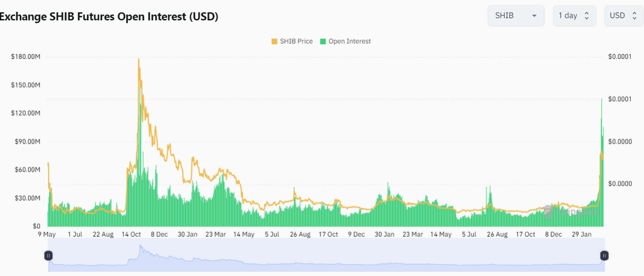This screenshot has width=644, height=276.
Task: Click the yellow SHIB Price legend marker
Action: click(274, 41)
